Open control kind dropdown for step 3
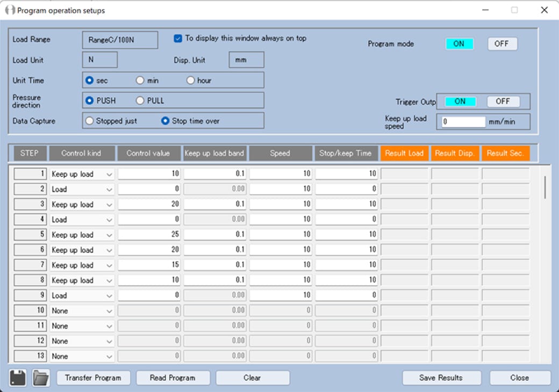The width and height of the screenshot is (559, 392). coord(82,205)
